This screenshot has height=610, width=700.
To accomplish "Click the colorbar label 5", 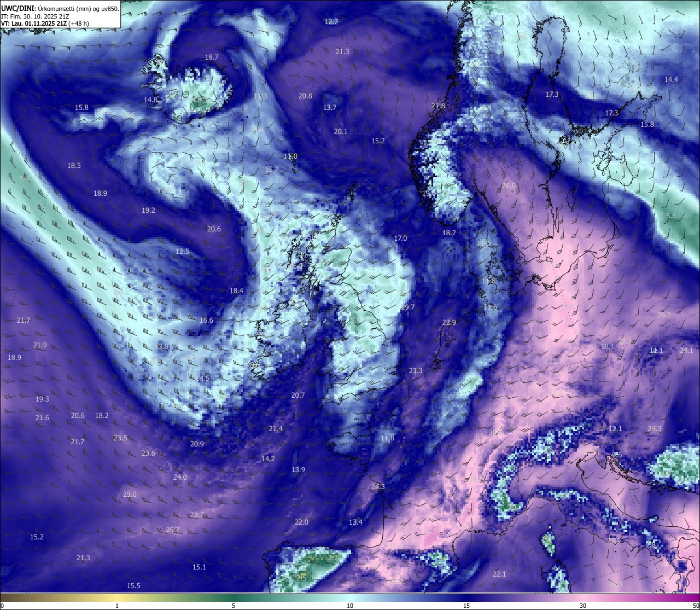I will [x=234, y=606].
